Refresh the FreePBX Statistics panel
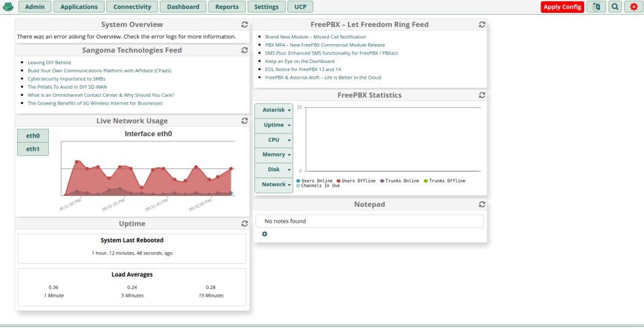Screen dimensions: 644x328 coord(482,95)
